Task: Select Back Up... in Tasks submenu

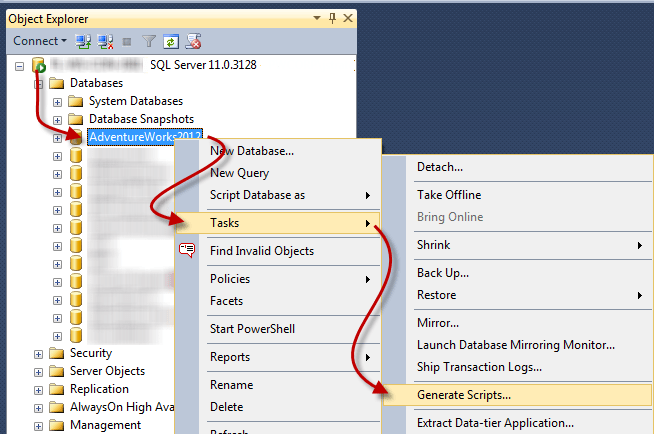Action: [x=517, y=273]
